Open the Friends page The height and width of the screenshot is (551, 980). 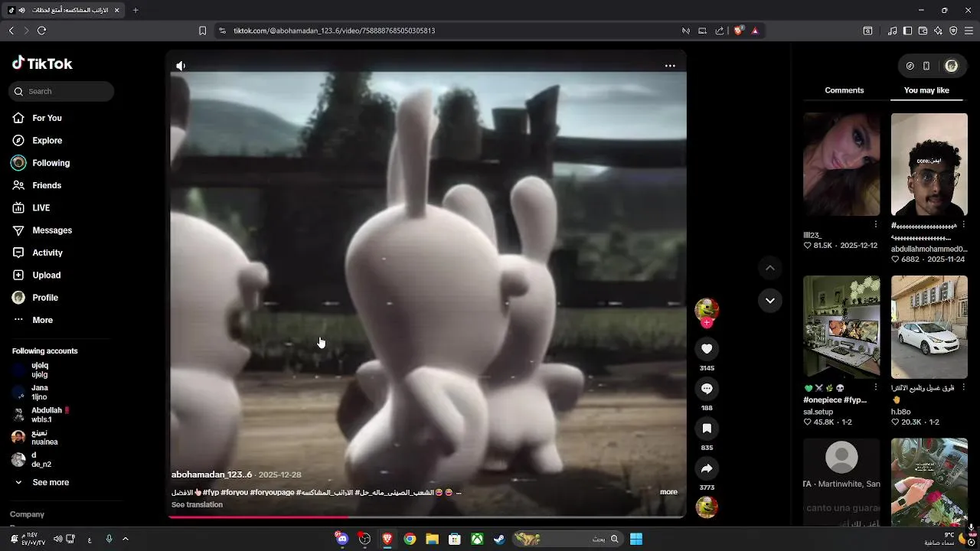pos(37,185)
